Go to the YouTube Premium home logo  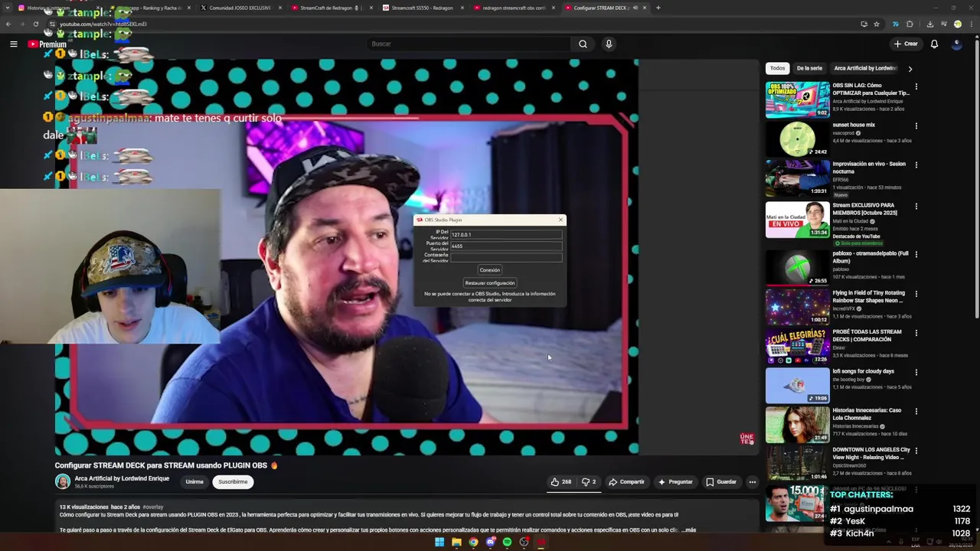(47, 44)
